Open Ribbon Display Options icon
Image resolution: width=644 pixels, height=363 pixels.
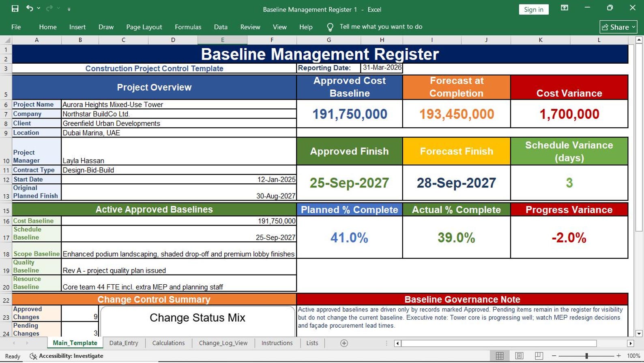(x=565, y=8)
